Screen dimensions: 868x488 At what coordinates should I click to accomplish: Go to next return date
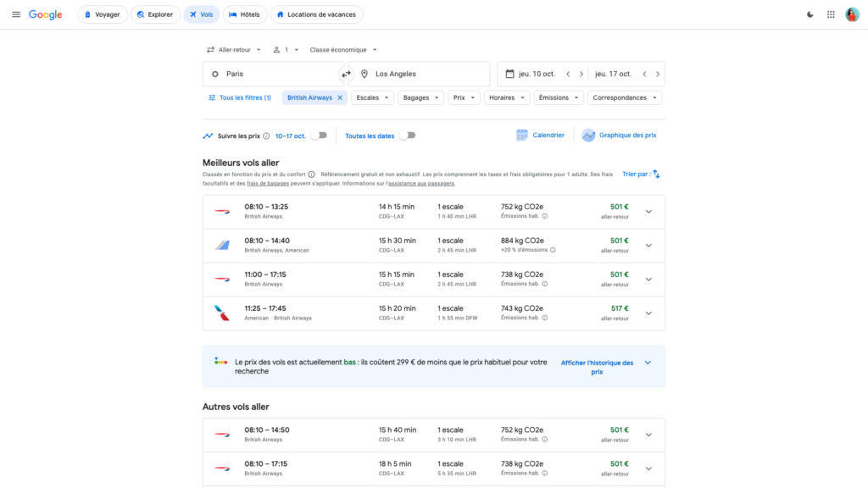[x=658, y=75]
